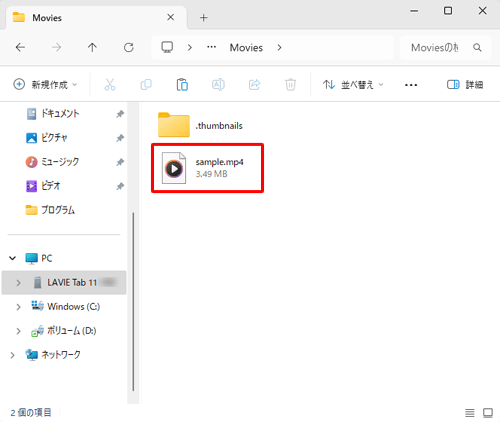Click the Cut scissors icon
Screen dimensions: 500x422
[x=110, y=85]
